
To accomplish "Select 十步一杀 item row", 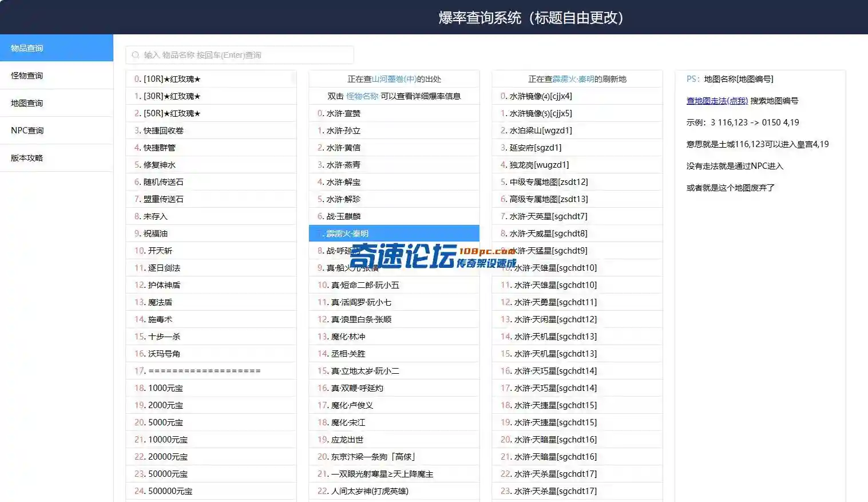I will click(x=211, y=337).
